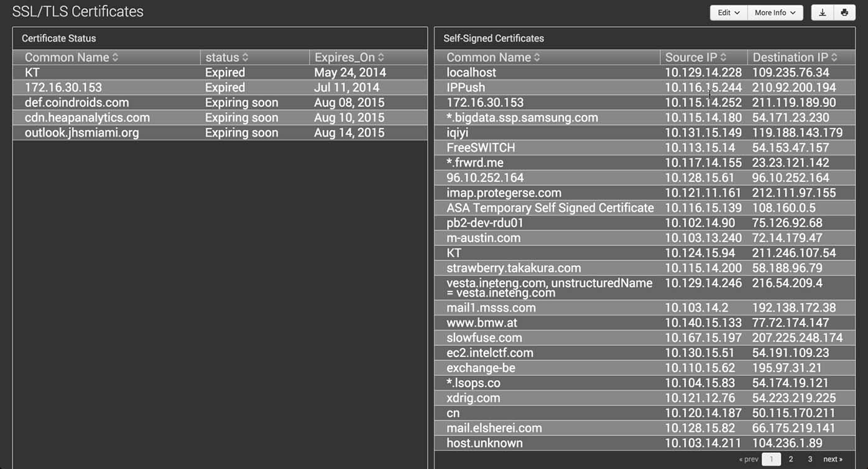Click source IP 10.116.15.139
This screenshot has width=868, height=469.
coord(703,207)
